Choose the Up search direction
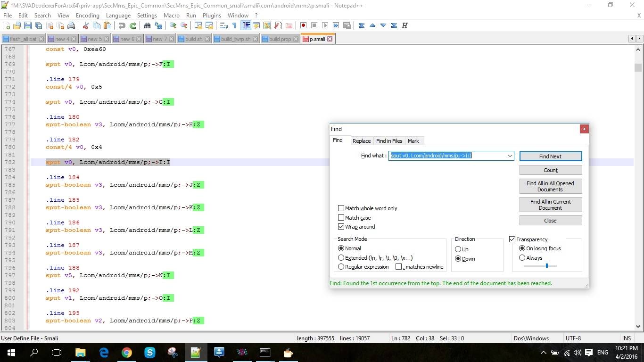Image resolution: width=644 pixels, height=362 pixels. (x=458, y=249)
